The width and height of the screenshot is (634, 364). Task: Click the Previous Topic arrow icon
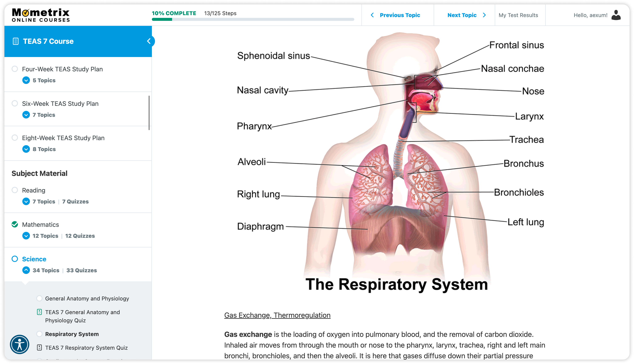pyautogui.click(x=372, y=15)
